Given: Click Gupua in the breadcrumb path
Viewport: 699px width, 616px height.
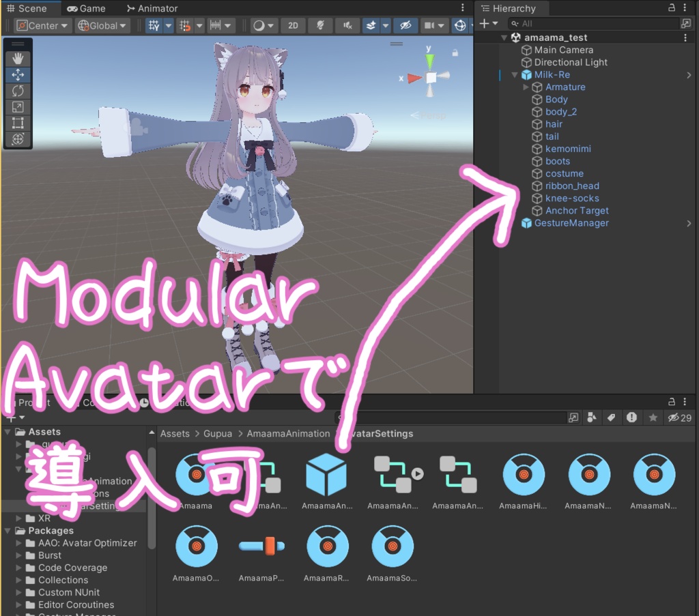Looking at the screenshot, I should [x=218, y=434].
